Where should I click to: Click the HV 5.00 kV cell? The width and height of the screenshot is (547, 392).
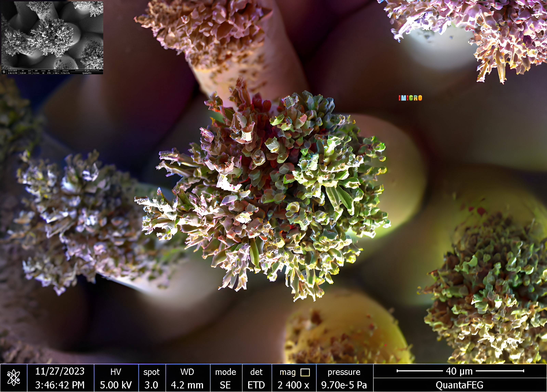116,378
